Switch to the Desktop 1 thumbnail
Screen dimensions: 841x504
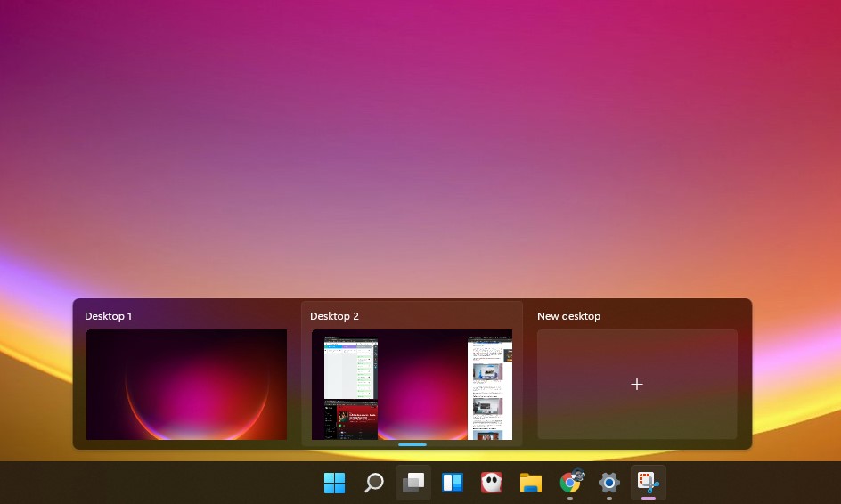(186, 384)
